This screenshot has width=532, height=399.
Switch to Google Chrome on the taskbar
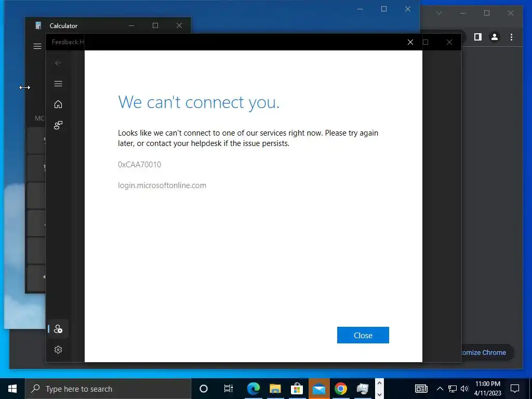(341, 389)
